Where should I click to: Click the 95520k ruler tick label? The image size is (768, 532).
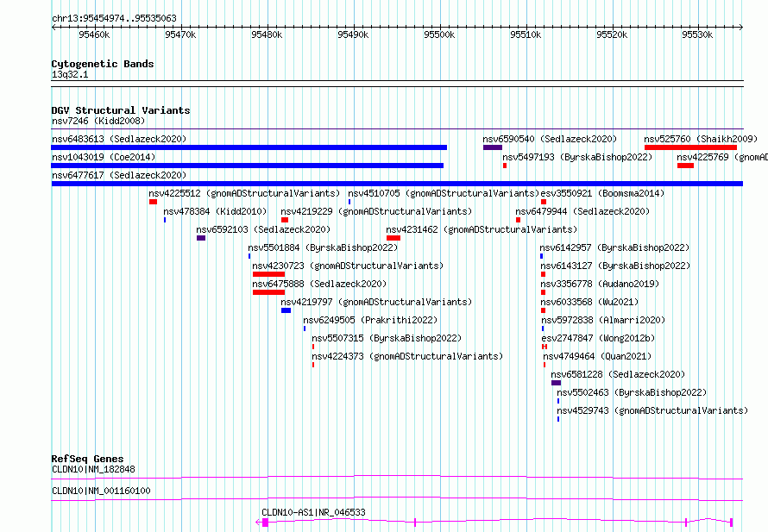tap(612, 34)
